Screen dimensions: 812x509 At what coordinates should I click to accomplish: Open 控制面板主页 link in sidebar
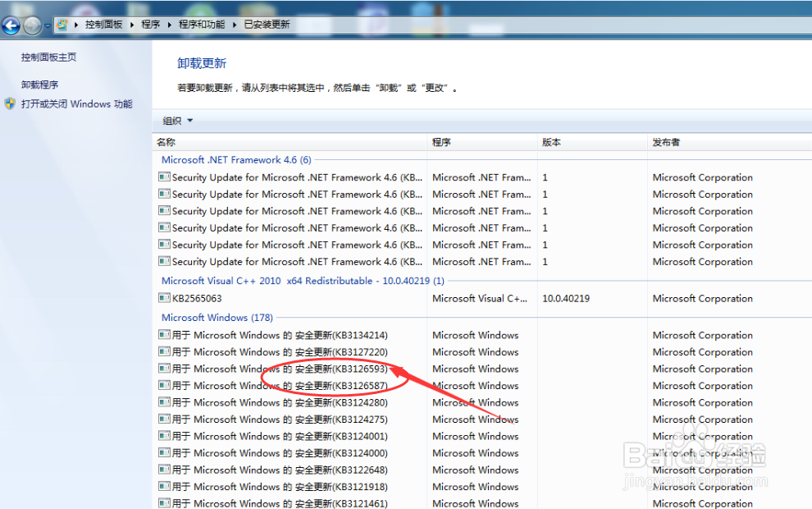(x=48, y=57)
